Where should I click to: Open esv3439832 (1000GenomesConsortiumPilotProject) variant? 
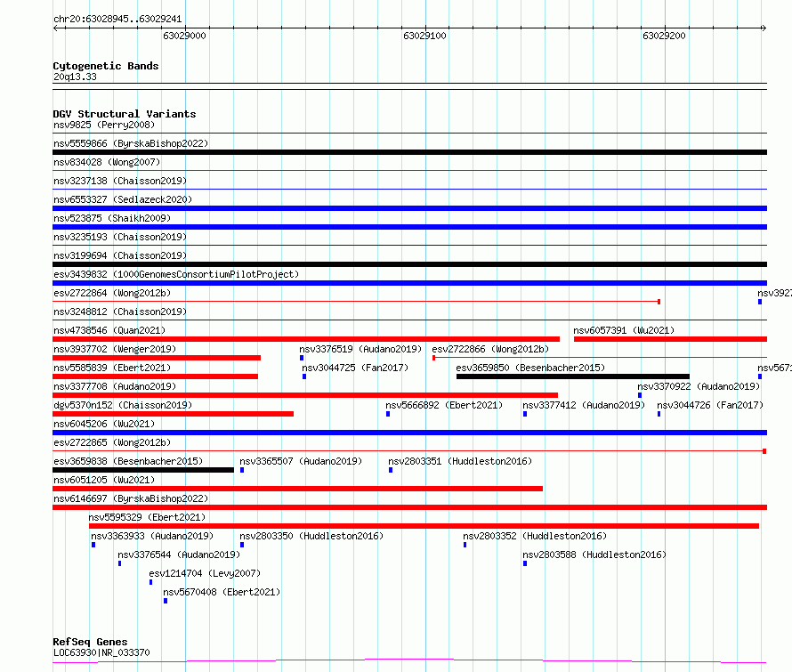[176, 274]
